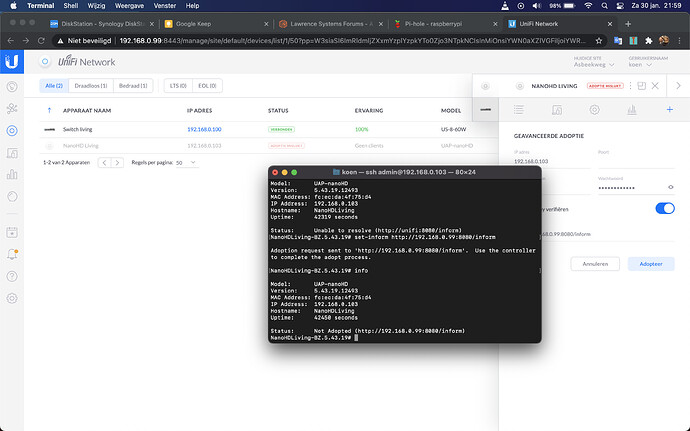Click the Spotlight search icon in menu bar

click(604, 6)
